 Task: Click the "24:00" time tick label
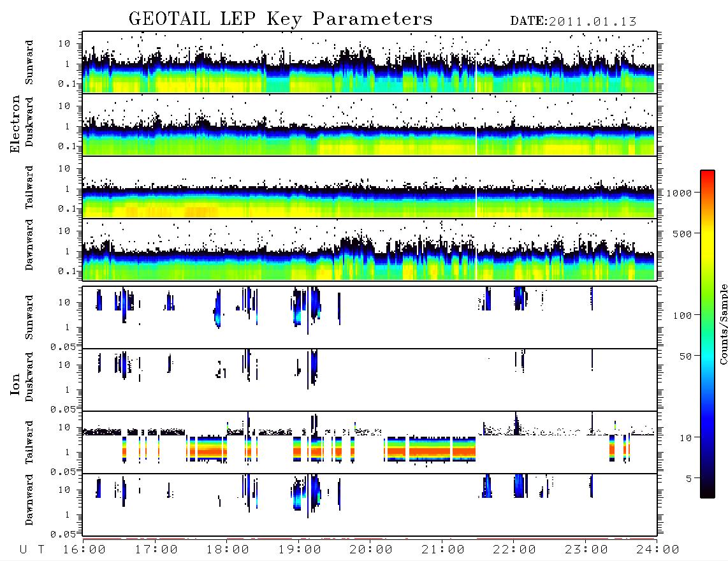[x=658, y=550]
